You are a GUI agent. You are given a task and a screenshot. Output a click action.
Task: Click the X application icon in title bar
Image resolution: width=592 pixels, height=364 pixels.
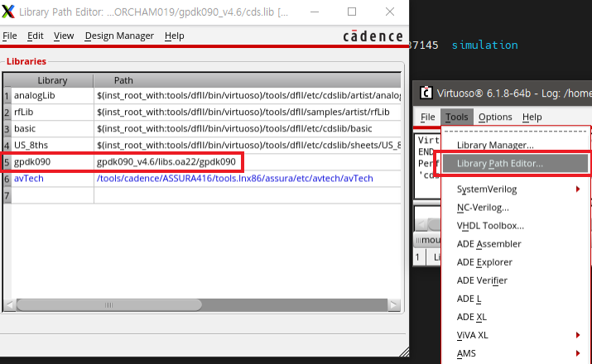pyautogui.click(x=8, y=12)
